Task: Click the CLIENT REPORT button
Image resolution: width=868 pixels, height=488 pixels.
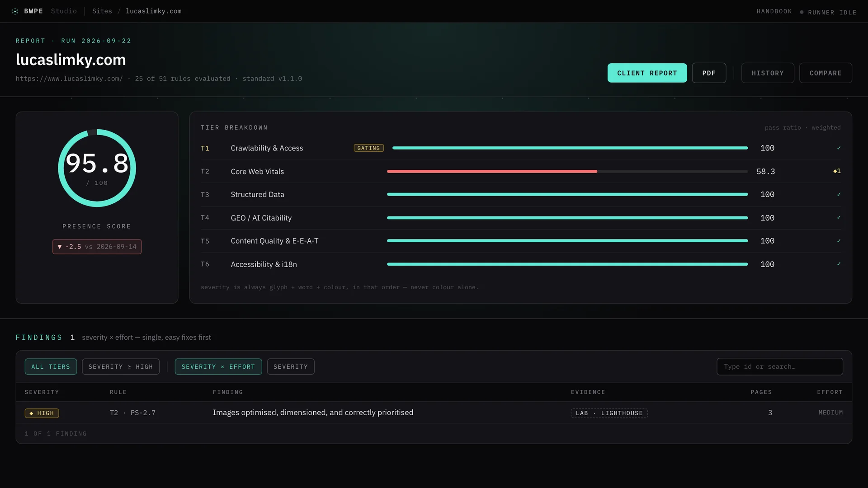Action: point(647,73)
